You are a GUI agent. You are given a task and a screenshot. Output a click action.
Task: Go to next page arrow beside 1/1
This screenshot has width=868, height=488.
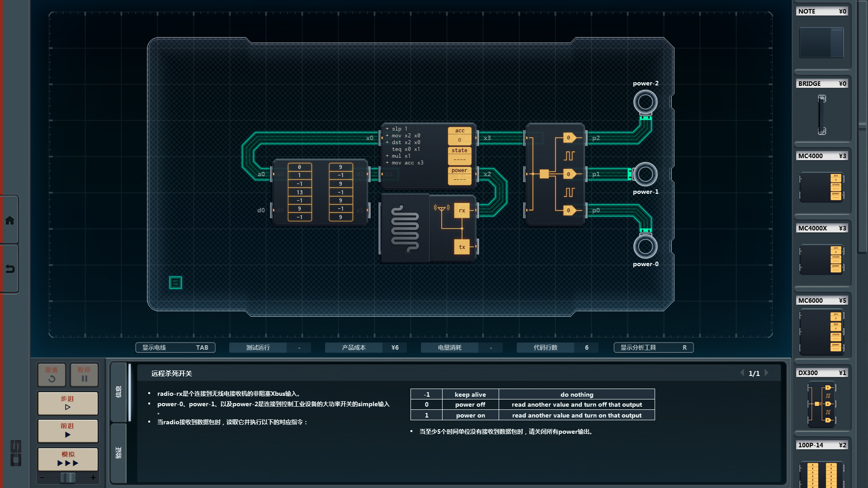(x=767, y=373)
